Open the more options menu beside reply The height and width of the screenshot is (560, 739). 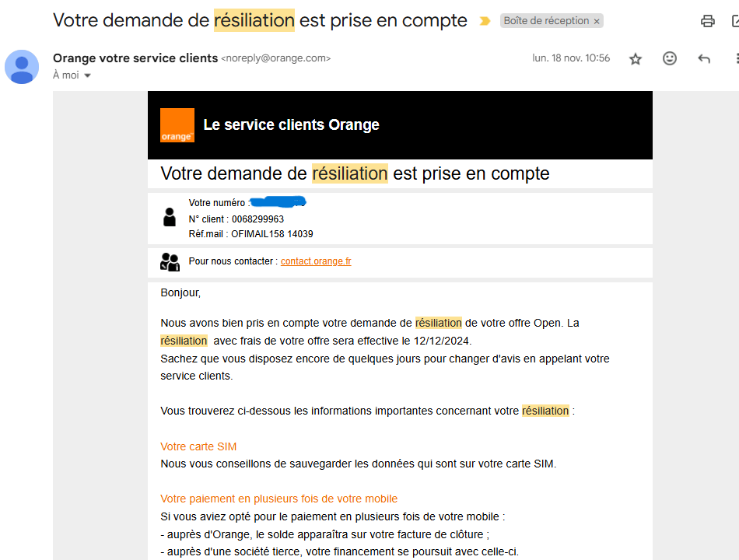pos(737,58)
